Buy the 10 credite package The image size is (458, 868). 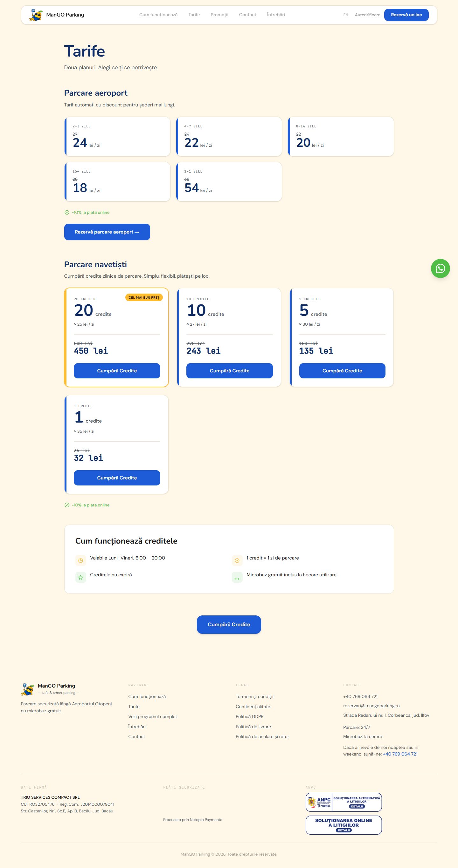[x=230, y=371]
